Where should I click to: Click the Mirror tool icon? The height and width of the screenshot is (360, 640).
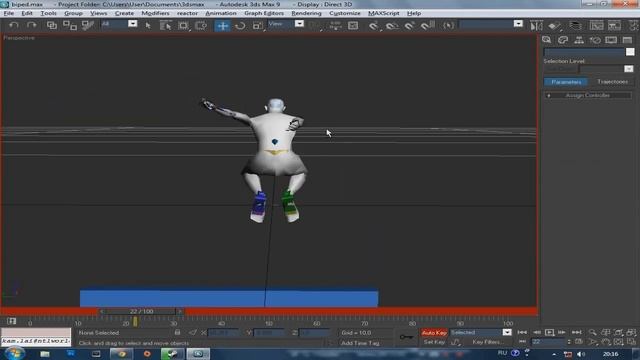[536, 26]
